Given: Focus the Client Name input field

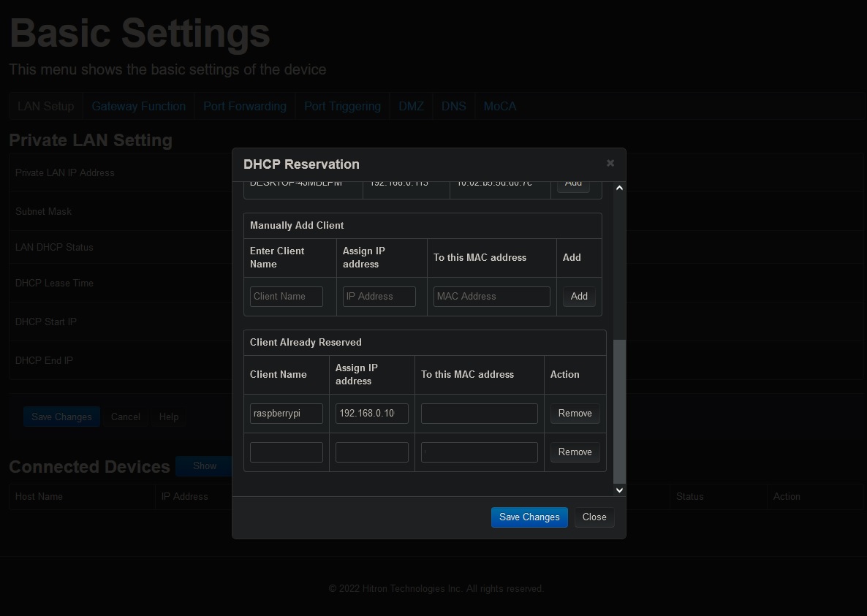Looking at the screenshot, I should (x=286, y=297).
